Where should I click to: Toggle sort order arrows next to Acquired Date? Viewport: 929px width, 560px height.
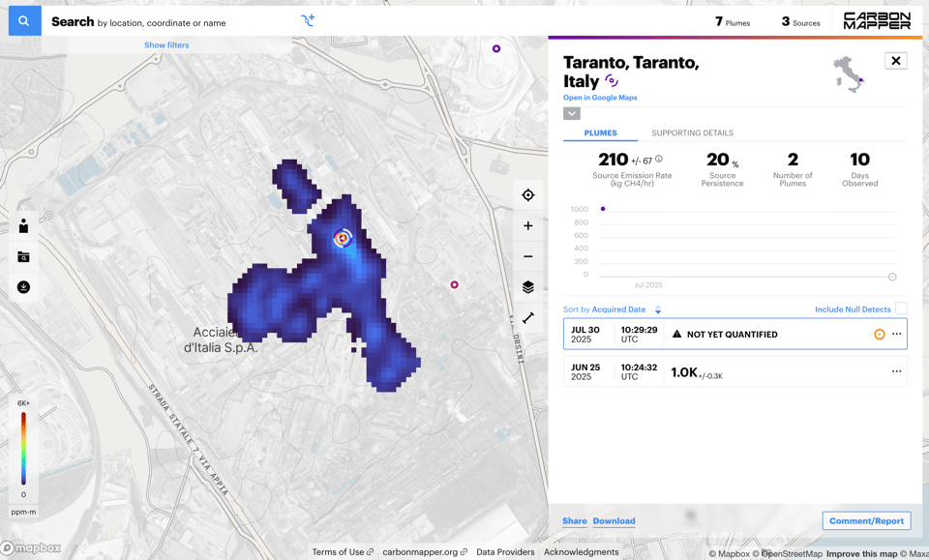pos(658,309)
